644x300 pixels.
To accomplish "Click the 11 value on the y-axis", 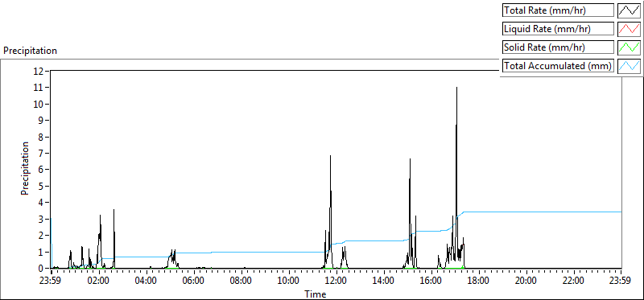I will tap(39, 88).
